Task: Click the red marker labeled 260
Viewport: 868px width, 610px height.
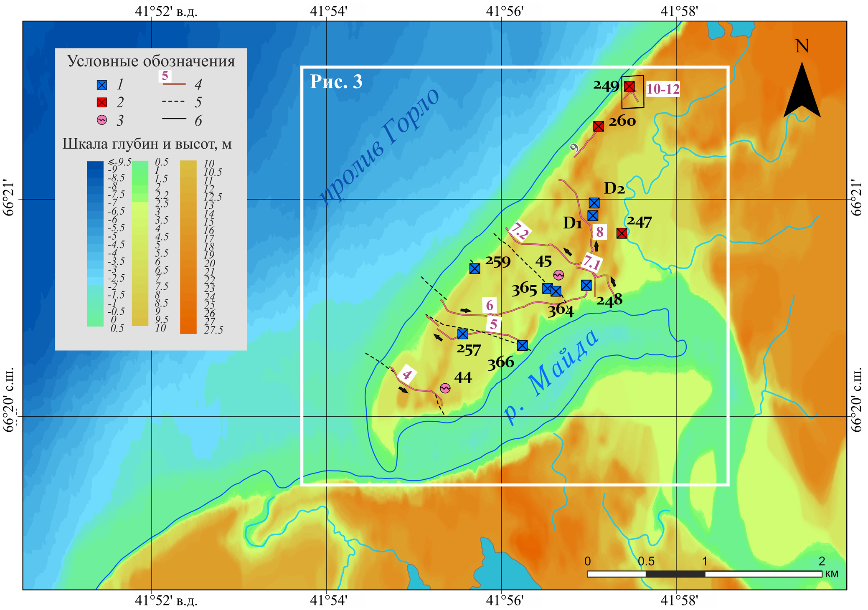Action: (598, 126)
